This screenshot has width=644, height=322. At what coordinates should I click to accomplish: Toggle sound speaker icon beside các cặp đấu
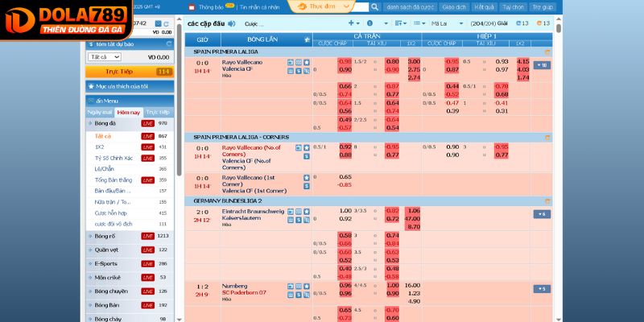coord(232,24)
